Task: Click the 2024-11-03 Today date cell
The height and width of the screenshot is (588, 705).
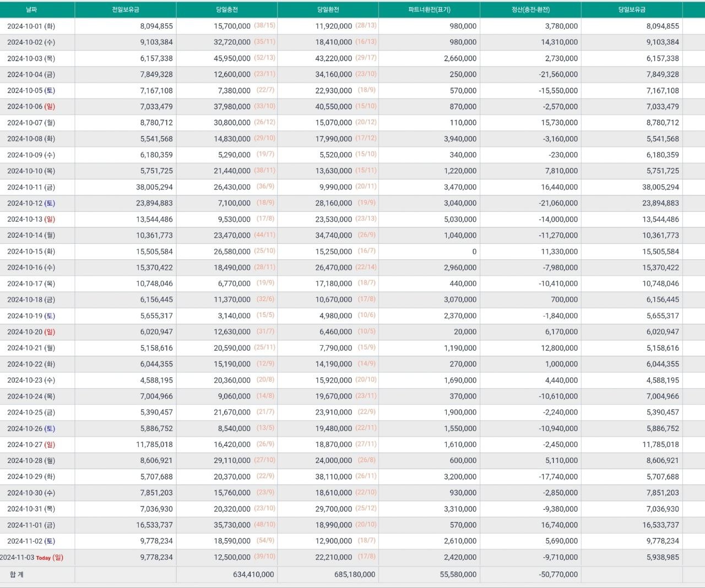Action: point(32,557)
